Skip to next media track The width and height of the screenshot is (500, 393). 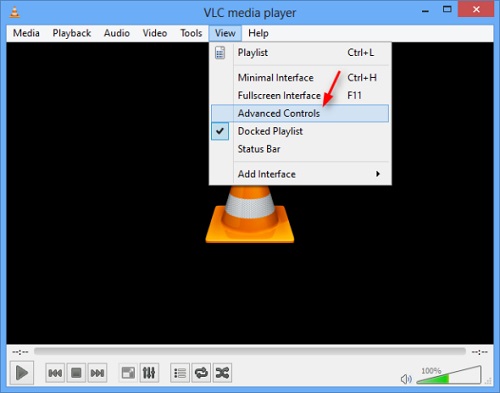[x=97, y=373]
